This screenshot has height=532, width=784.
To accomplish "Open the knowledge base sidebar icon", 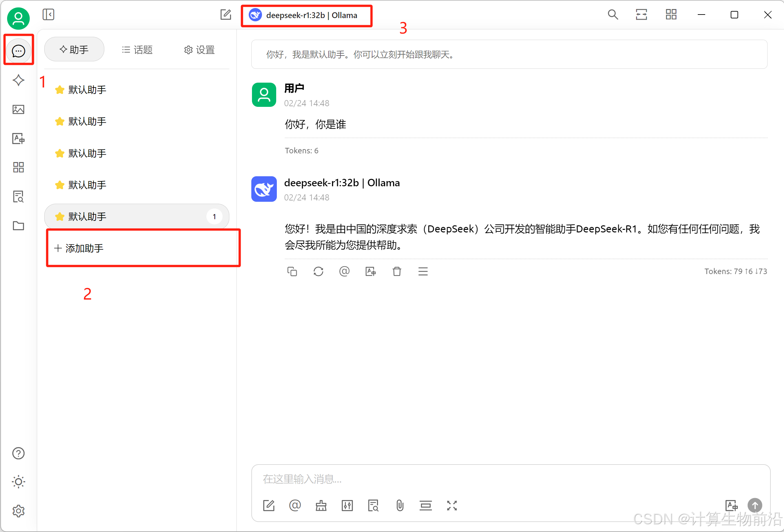I will click(18, 197).
